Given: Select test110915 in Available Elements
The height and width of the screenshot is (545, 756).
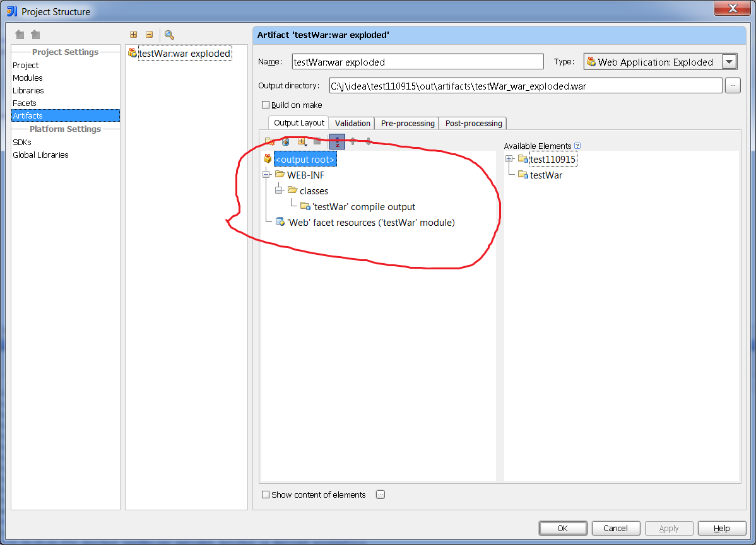Looking at the screenshot, I should click(553, 159).
